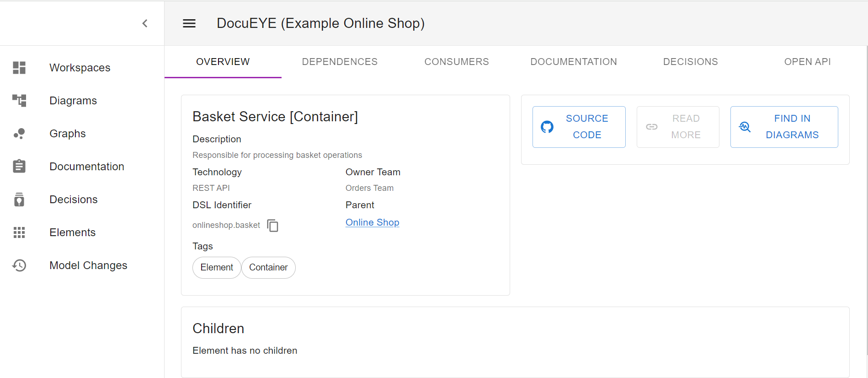Collapse the sidebar with the chevron arrow
Viewport: 868px width, 378px height.
(145, 23)
